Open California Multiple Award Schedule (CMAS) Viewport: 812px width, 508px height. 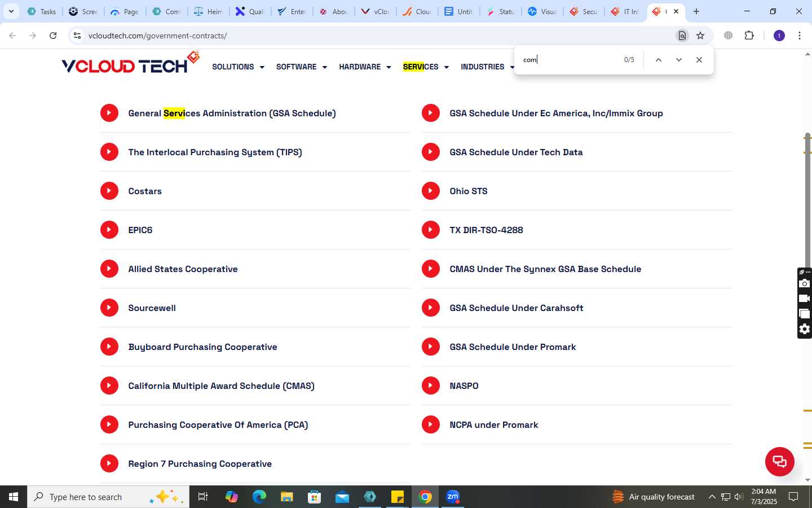(221, 386)
